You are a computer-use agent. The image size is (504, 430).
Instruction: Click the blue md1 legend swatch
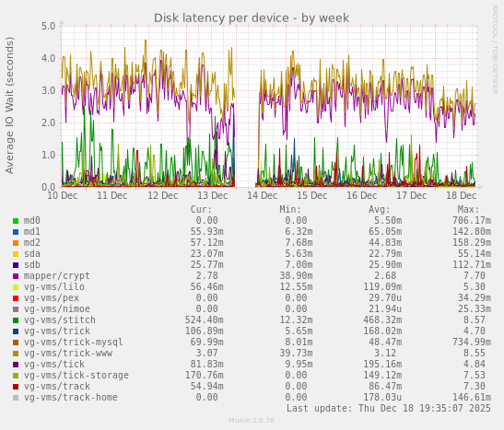16,232
